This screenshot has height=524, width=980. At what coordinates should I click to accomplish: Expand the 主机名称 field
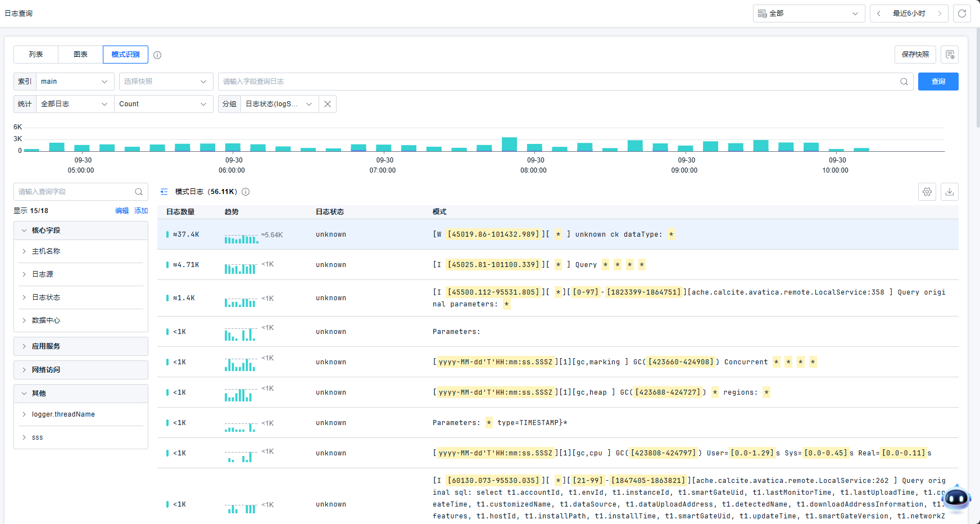46,251
